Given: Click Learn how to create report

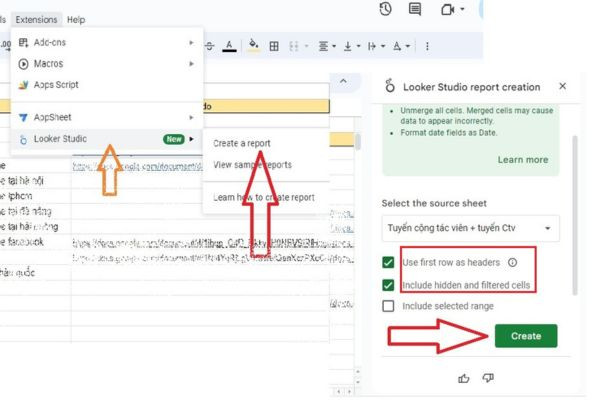Looking at the screenshot, I should click(x=264, y=197).
